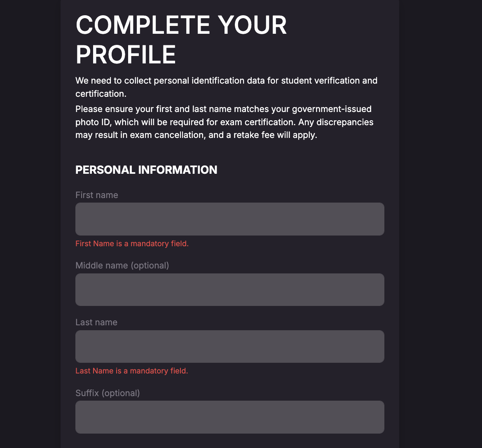Click the red First Name mandatory error

132,244
